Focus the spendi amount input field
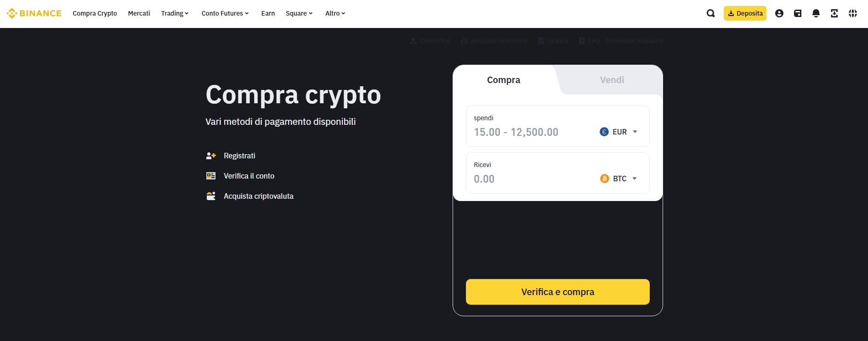 click(x=528, y=132)
